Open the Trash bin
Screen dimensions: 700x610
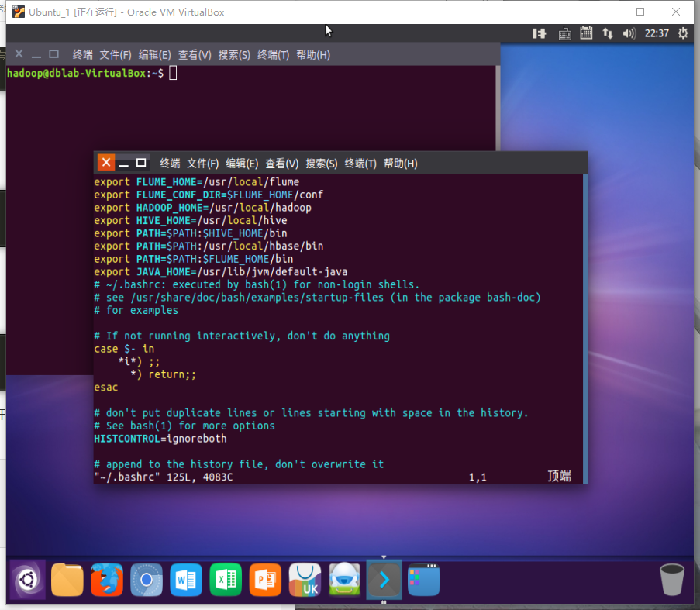(x=672, y=579)
